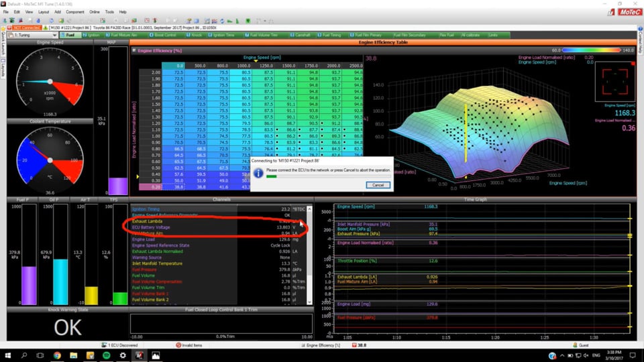Click the Channels list scroll up arrow
644x362 pixels.
[310, 209]
